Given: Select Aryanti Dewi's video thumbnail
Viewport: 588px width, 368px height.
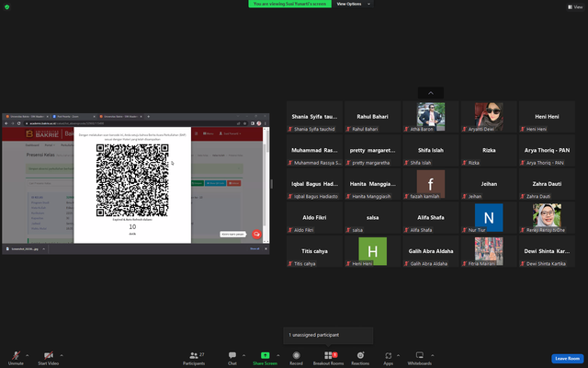Looking at the screenshot, I should click(489, 117).
